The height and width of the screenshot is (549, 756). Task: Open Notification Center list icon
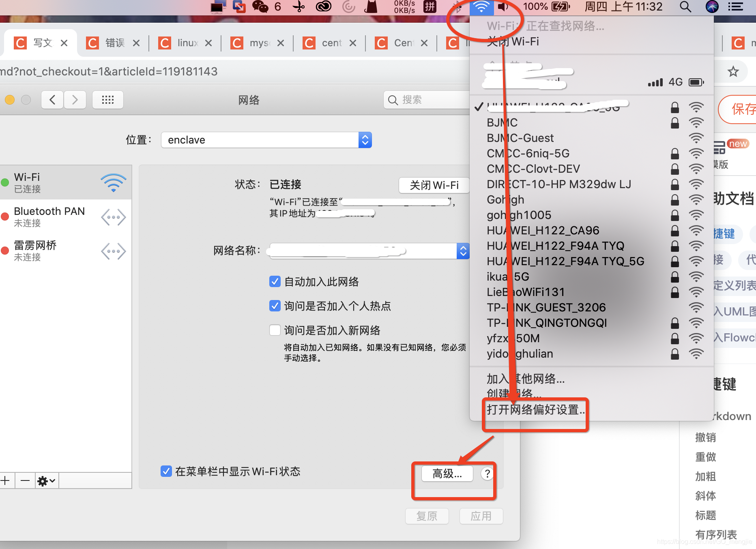click(735, 7)
